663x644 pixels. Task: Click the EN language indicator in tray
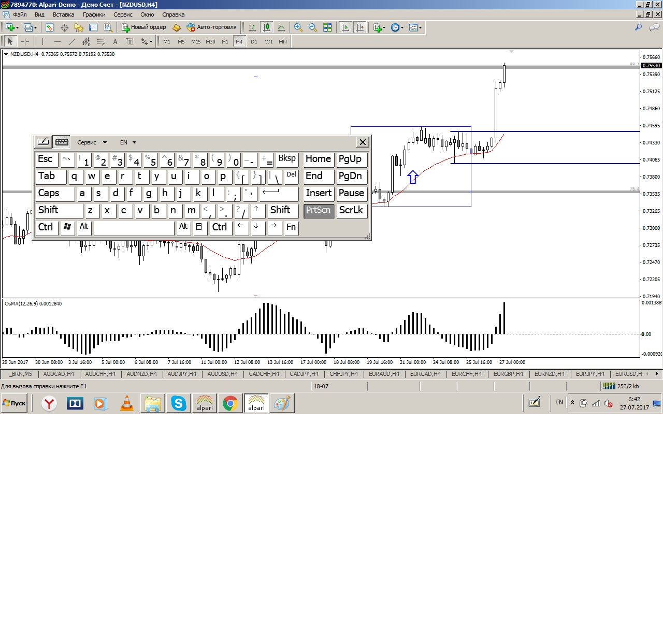(x=559, y=402)
